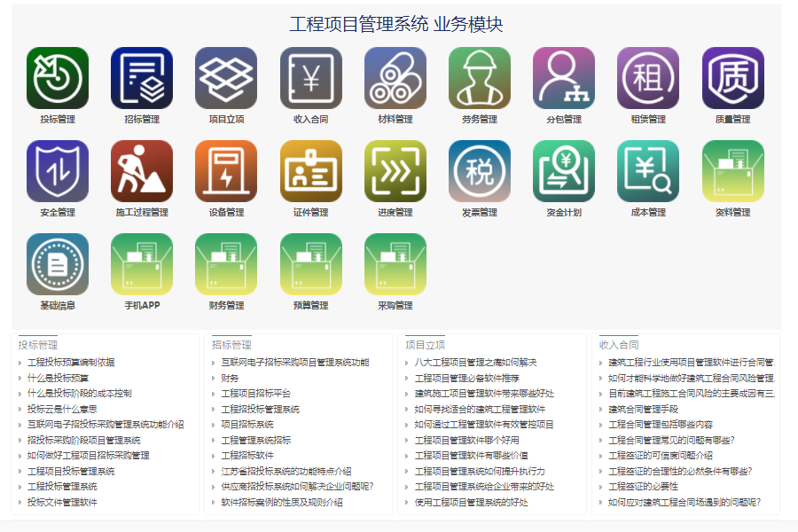Open the 投标管理 section heading link
Screen dimensions: 798x532
pyautogui.click(x=38, y=345)
